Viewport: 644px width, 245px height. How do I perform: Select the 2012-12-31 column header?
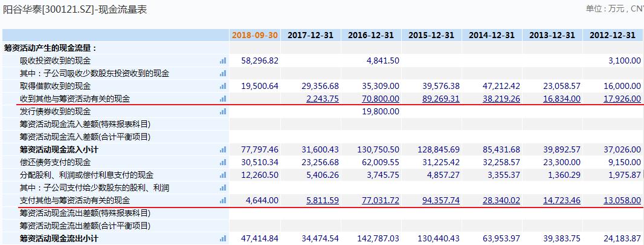[x=613, y=35]
